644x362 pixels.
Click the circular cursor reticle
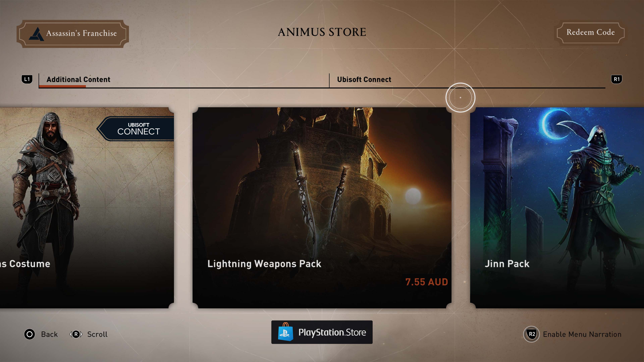(x=461, y=98)
